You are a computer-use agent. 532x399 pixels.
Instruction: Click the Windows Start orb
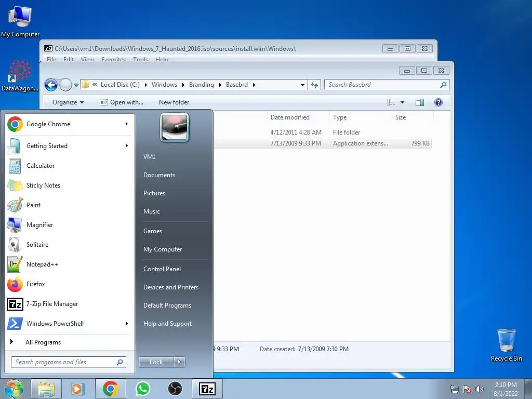coord(14,389)
